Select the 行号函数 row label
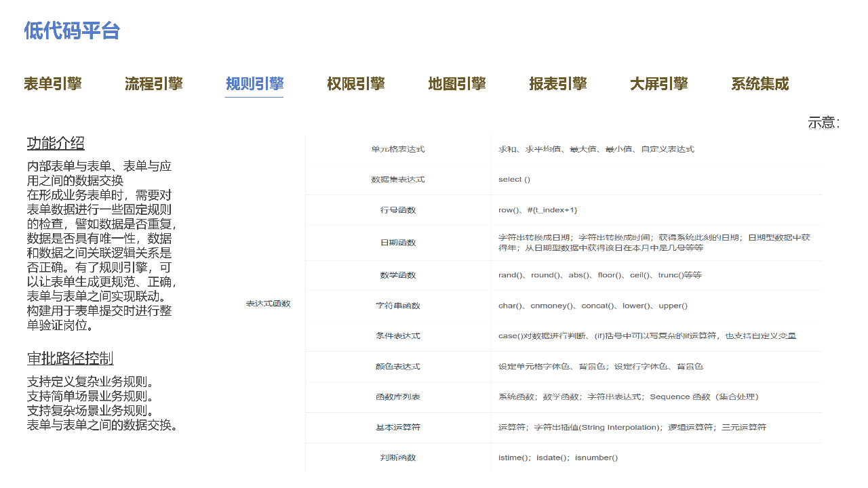 (398, 210)
